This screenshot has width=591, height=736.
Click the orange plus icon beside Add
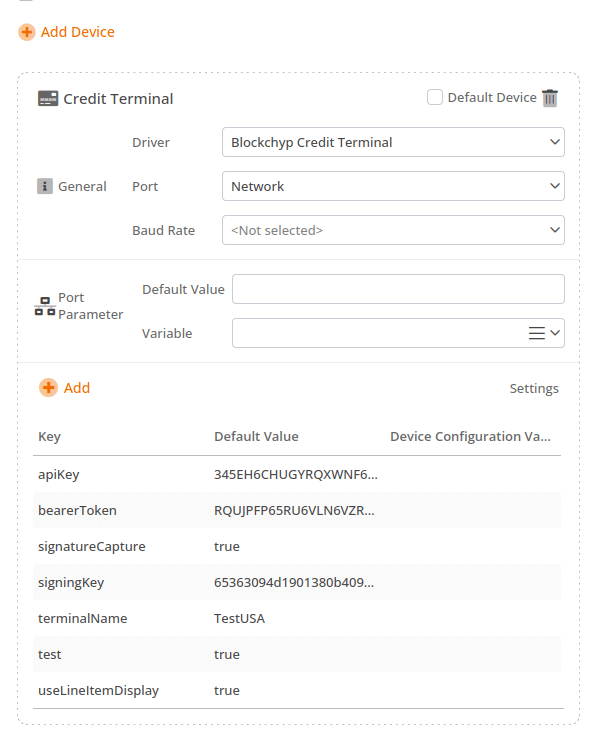click(48, 388)
